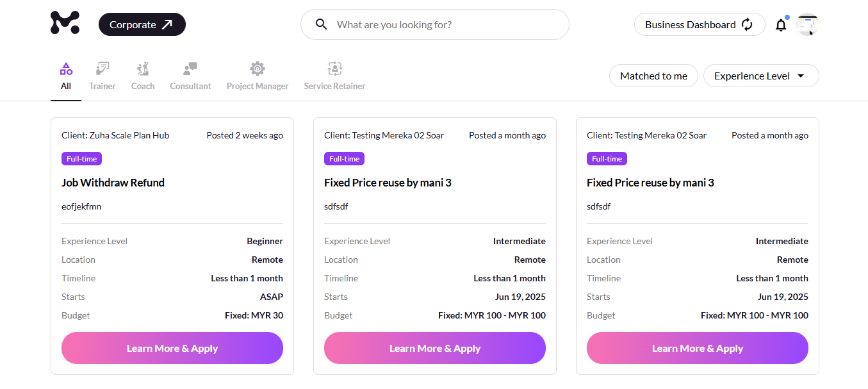Click the notification bell icon
The height and width of the screenshot is (389, 868).
781,25
